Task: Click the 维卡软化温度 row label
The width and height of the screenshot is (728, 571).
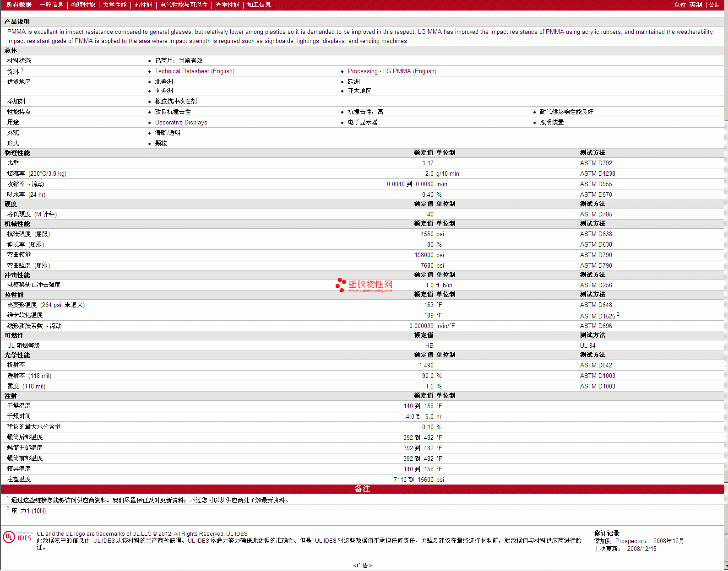Action: pos(25,315)
